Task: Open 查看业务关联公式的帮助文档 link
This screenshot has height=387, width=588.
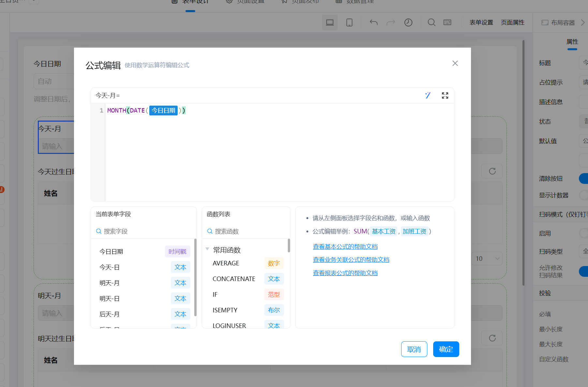Action: click(351, 260)
